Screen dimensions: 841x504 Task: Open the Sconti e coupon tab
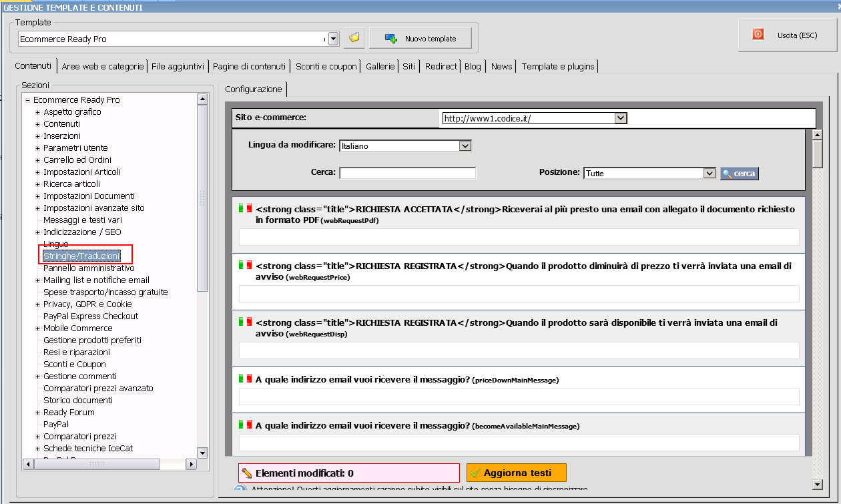[x=327, y=66]
